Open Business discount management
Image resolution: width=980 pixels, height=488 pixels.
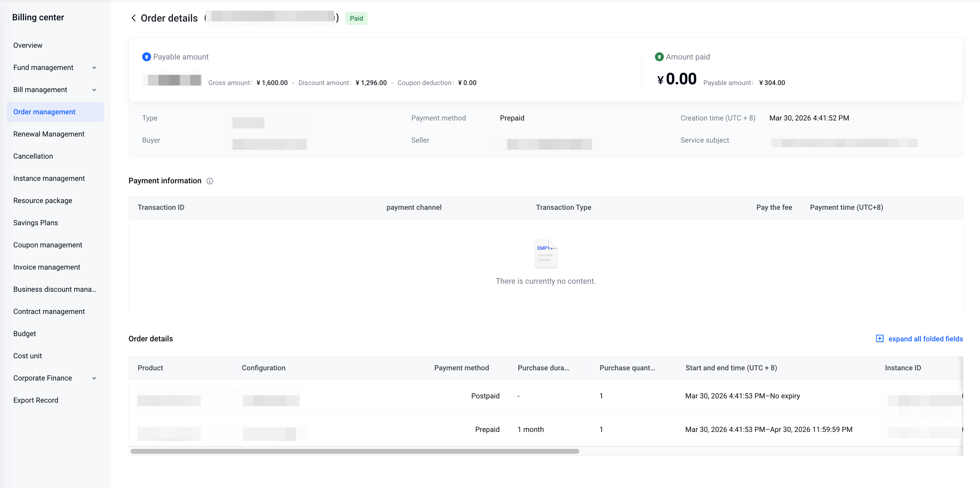pos(55,289)
